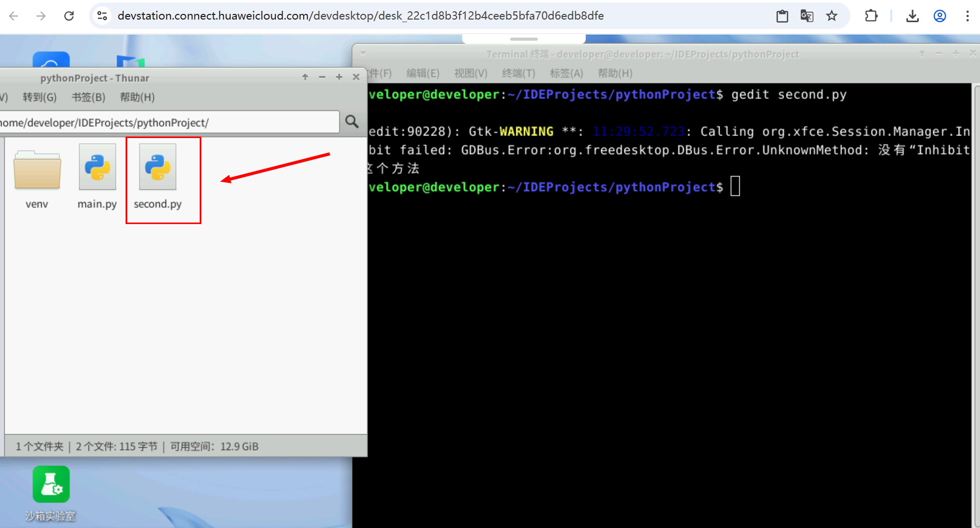Image resolution: width=980 pixels, height=528 pixels.
Task: Click the Thunar status bar free space text
Action: (x=215, y=447)
